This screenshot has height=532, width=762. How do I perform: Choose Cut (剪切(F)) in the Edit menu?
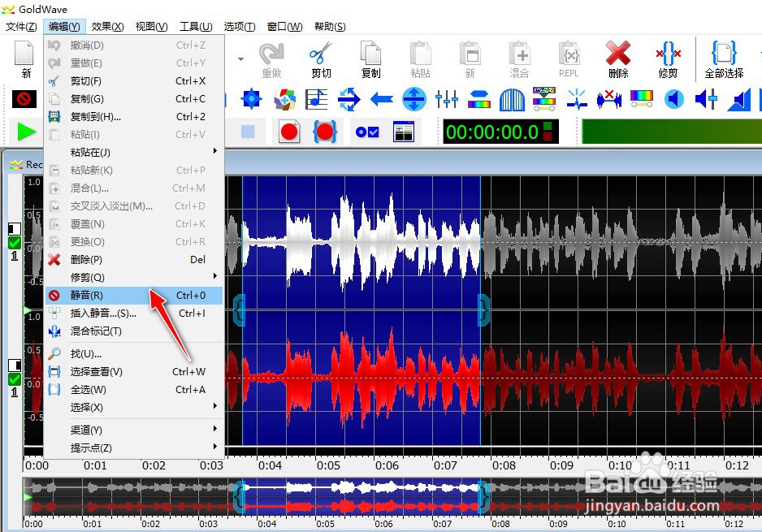point(133,80)
